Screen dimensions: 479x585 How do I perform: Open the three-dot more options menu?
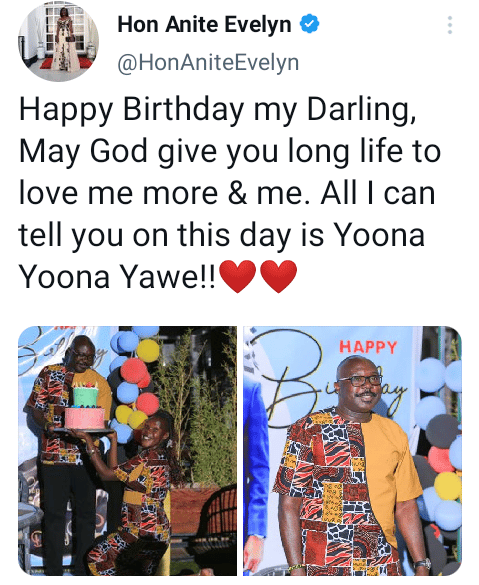point(450,25)
